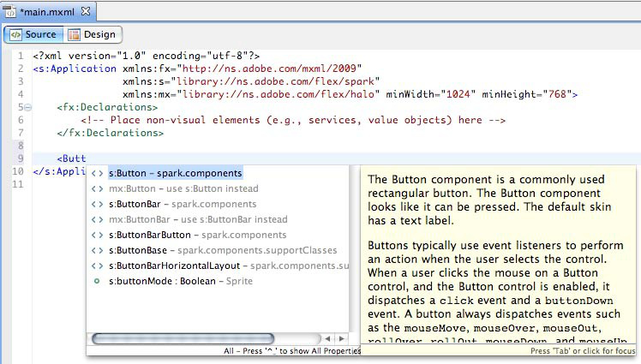Switch editor to Source mode
This screenshot has height=364, width=641.
[x=33, y=34]
